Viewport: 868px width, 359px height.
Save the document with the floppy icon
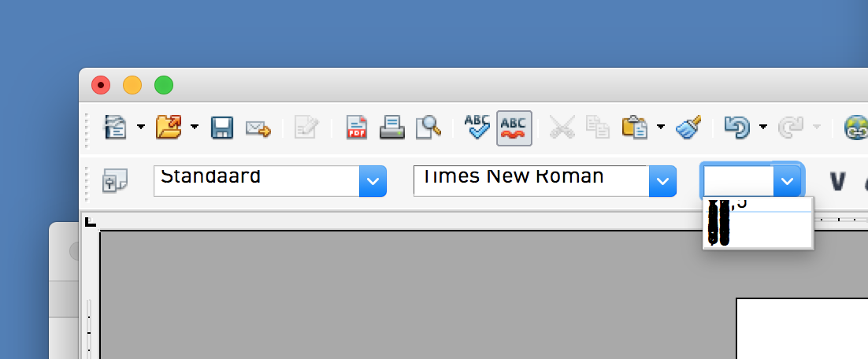(x=222, y=127)
